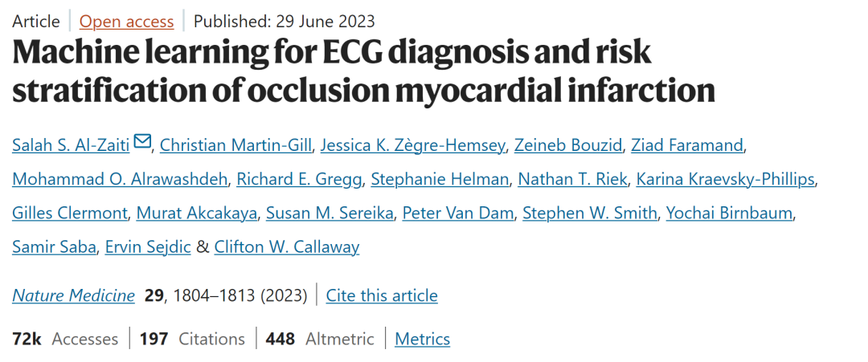Select author Clifton W. Callaway

(287, 247)
